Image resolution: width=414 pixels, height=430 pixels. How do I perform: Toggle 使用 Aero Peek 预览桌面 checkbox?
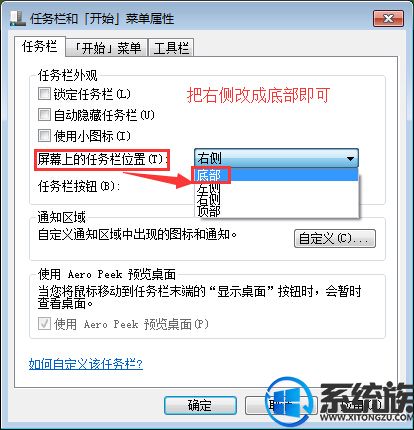(x=44, y=324)
